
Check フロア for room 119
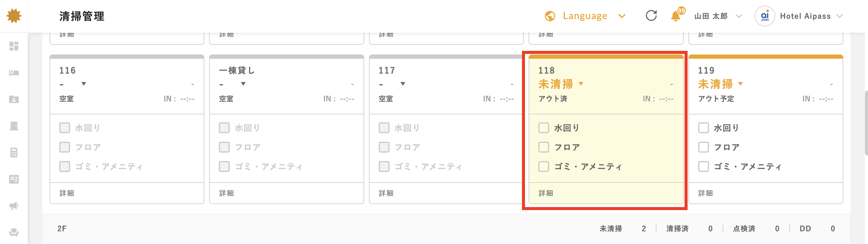point(703,147)
